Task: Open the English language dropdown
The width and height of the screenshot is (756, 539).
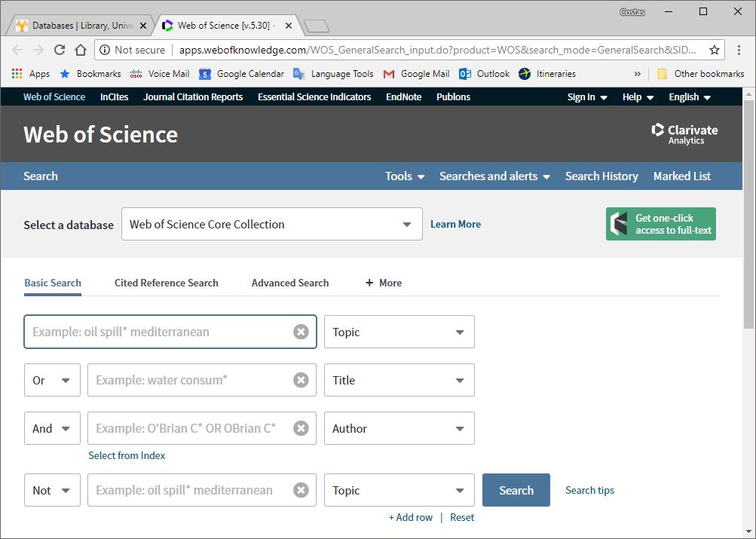Action: pyautogui.click(x=690, y=97)
